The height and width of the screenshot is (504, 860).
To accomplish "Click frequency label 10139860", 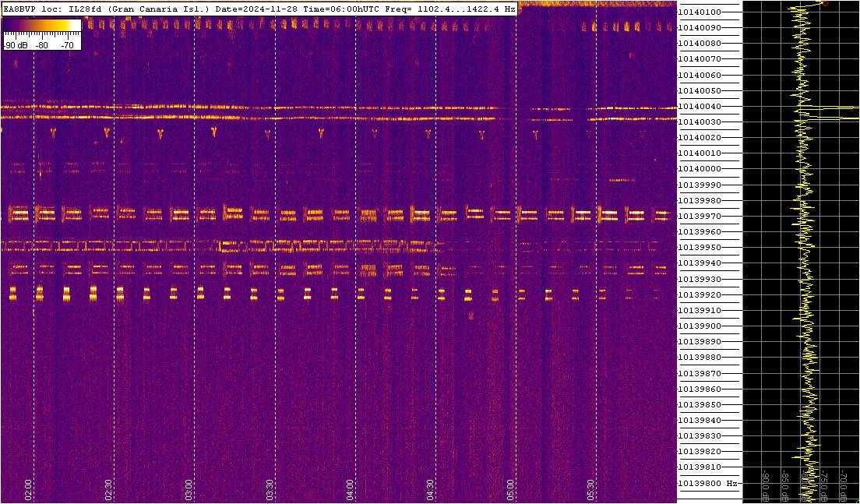I will click(700, 389).
